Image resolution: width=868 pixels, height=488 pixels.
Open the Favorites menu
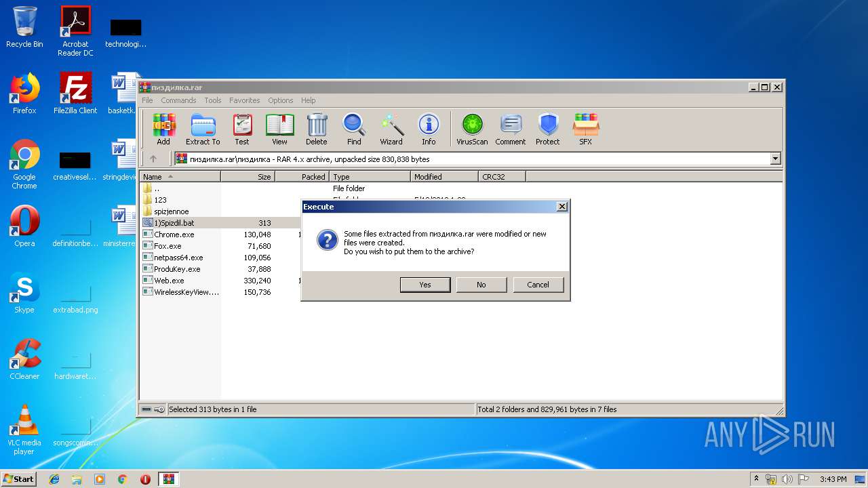point(245,100)
